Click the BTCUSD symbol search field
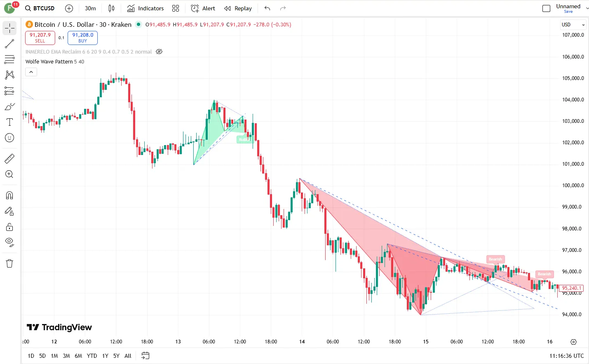The width and height of the screenshot is (589, 364). [x=40, y=8]
